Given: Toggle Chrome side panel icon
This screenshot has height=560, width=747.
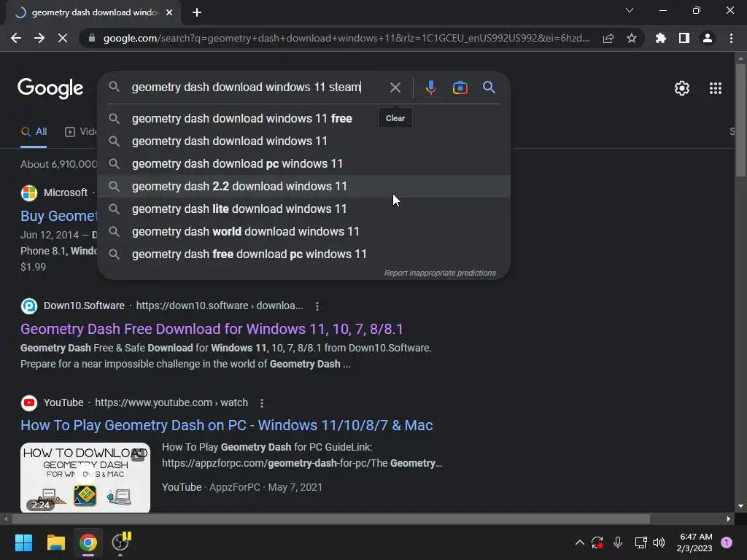Looking at the screenshot, I should point(684,38).
